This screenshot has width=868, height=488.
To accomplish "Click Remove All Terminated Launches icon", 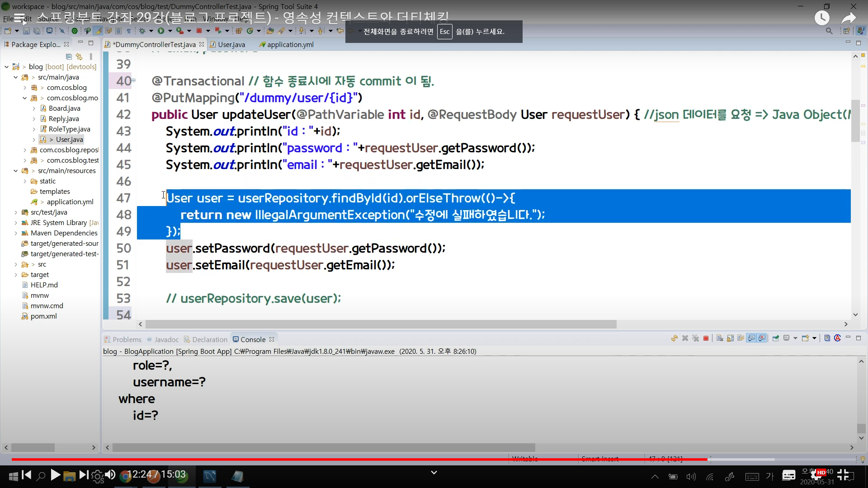I will 695,338.
